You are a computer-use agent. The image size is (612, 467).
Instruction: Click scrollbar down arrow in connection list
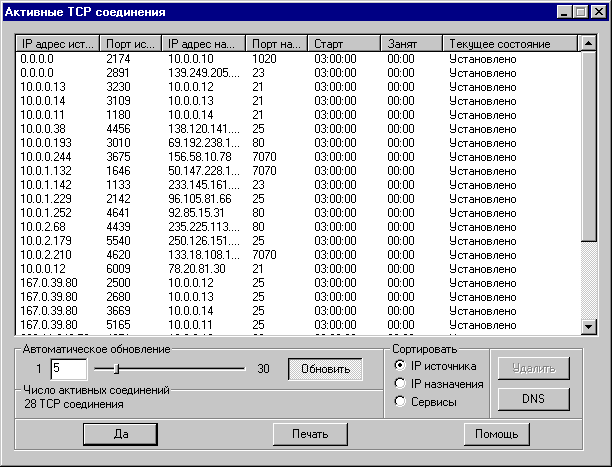point(588,326)
